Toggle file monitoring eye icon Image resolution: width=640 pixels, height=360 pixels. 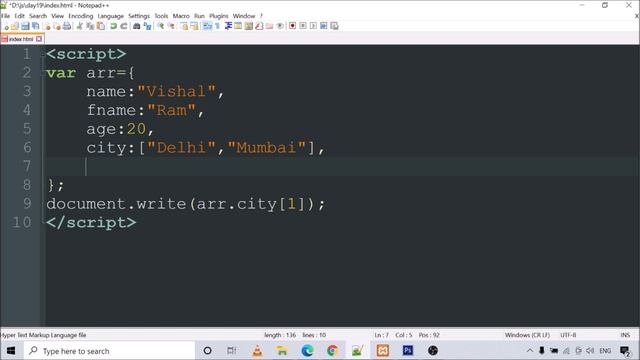[280, 26]
